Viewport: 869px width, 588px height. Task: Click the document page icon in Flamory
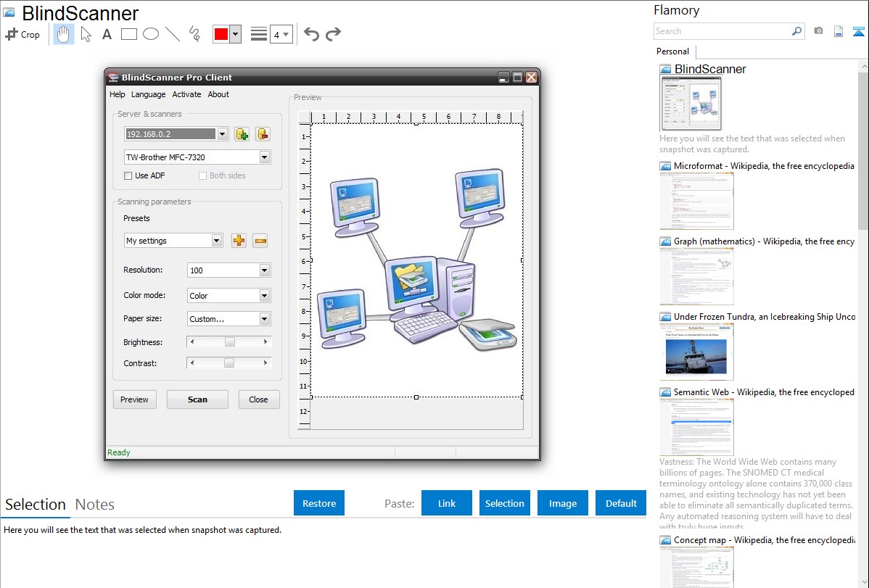[x=839, y=31]
